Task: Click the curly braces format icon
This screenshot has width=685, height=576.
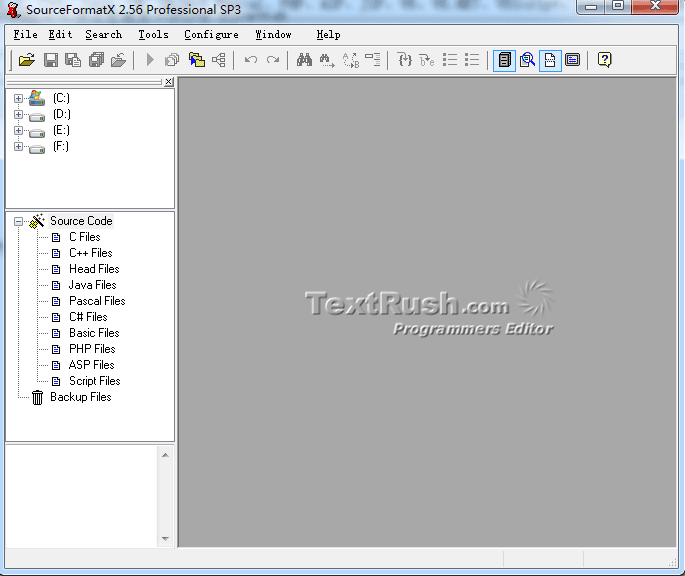Action: click(x=405, y=60)
